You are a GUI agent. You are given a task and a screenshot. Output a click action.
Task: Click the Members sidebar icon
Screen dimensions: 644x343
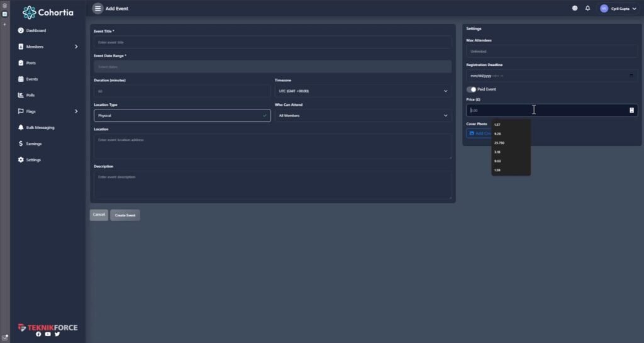pyautogui.click(x=21, y=47)
